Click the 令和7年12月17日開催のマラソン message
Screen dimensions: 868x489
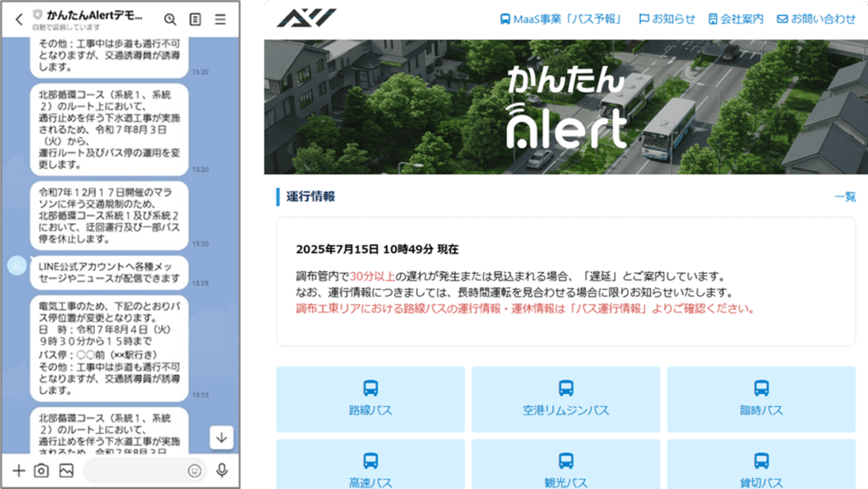tap(109, 216)
